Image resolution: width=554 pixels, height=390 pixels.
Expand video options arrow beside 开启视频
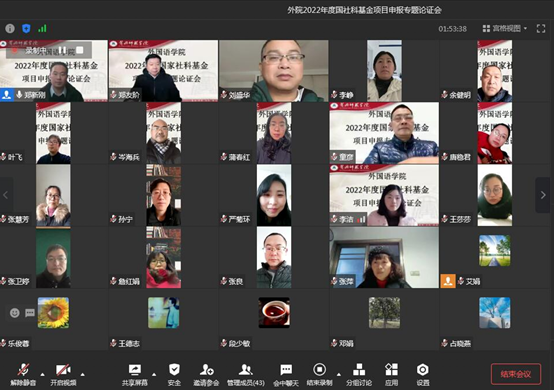pos(82,374)
